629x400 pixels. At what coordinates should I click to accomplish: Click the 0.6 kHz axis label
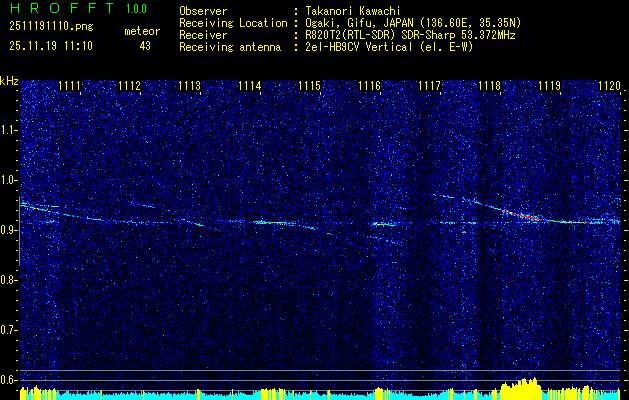[x=8, y=380]
